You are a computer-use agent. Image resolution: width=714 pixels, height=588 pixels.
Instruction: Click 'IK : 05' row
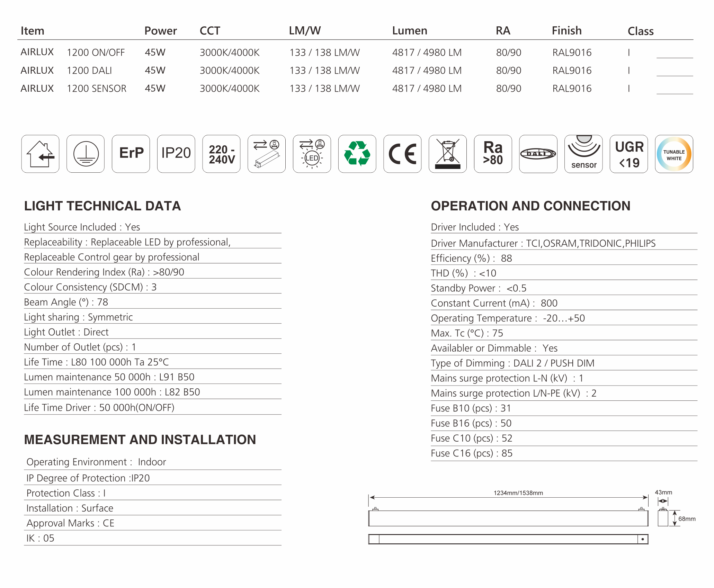pos(152,538)
